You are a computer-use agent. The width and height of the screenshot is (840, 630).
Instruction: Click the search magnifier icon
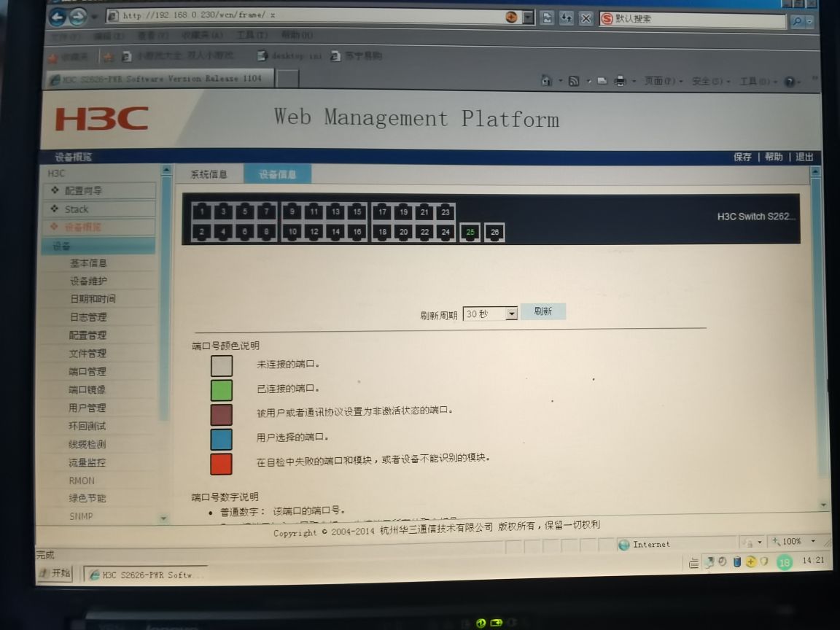[x=797, y=21]
